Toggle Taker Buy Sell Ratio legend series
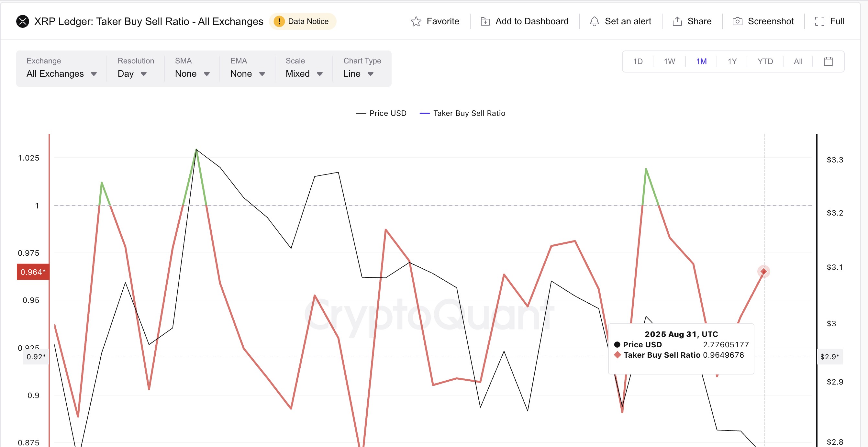Screen dimensions: 868x447 [462, 113]
